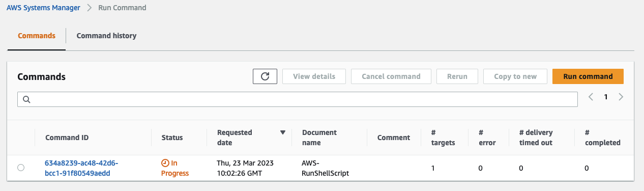Click the Commands panel heading
Viewport: 644px width, 191px height.
(x=42, y=77)
